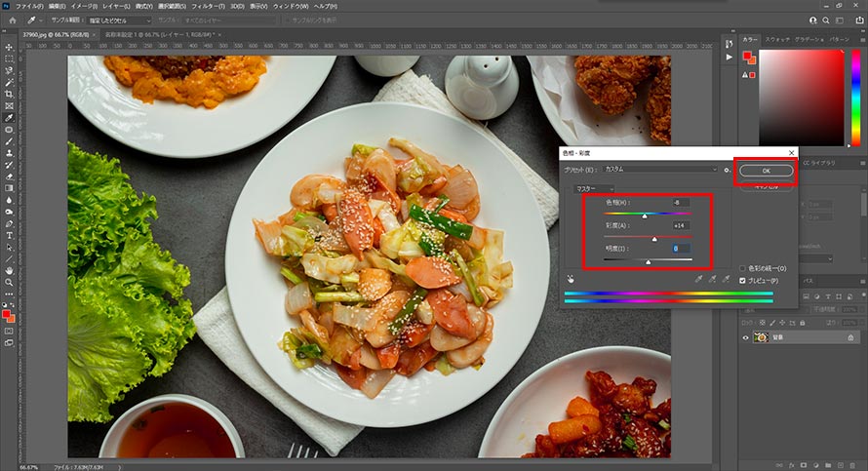Image resolution: width=868 pixels, height=471 pixels.
Task: Toggle Quick Mask mode
Action: tap(9, 331)
